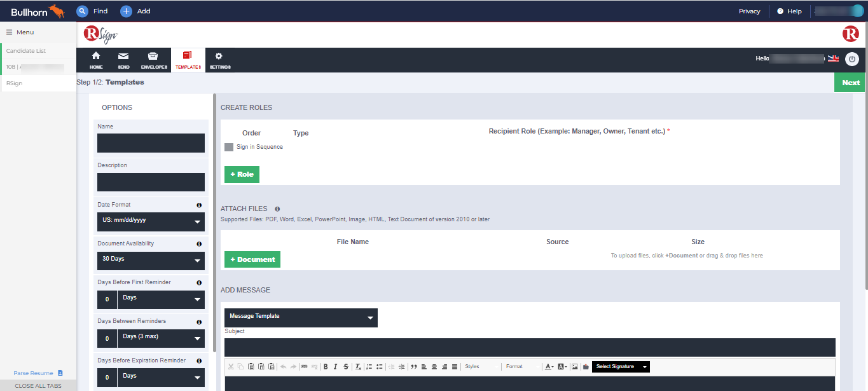Click the Bold formatting icon
Screen dimensions: 868x391
tap(326, 367)
